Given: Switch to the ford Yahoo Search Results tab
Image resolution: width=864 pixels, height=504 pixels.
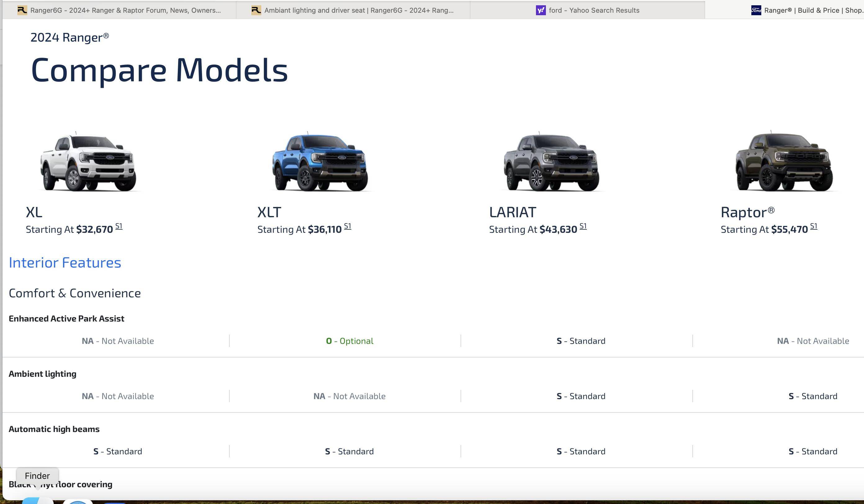Looking at the screenshot, I should pos(587,10).
